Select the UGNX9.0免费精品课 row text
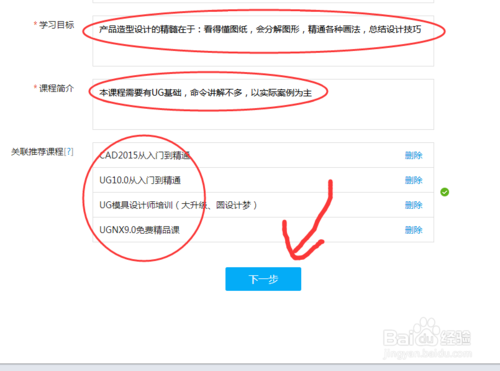Screen dimensions: 500x371 [x=139, y=230]
